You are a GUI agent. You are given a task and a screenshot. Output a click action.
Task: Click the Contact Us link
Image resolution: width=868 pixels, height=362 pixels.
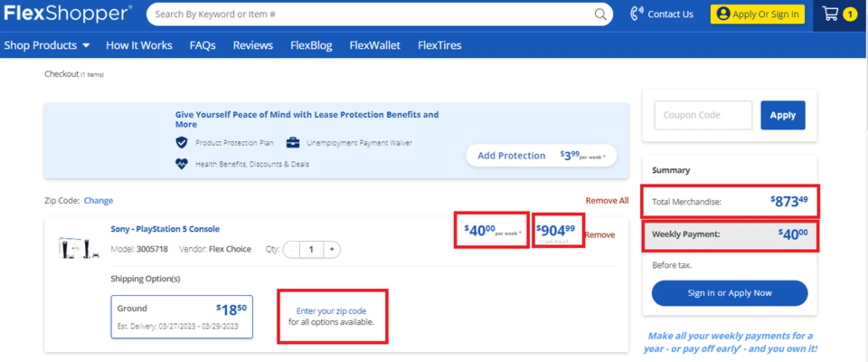pos(670,14)
